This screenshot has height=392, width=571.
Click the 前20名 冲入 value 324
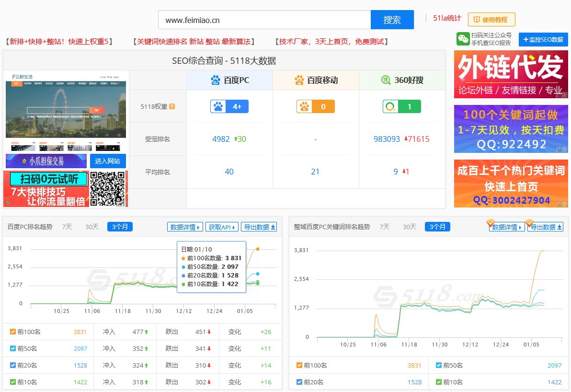[138, 366]
